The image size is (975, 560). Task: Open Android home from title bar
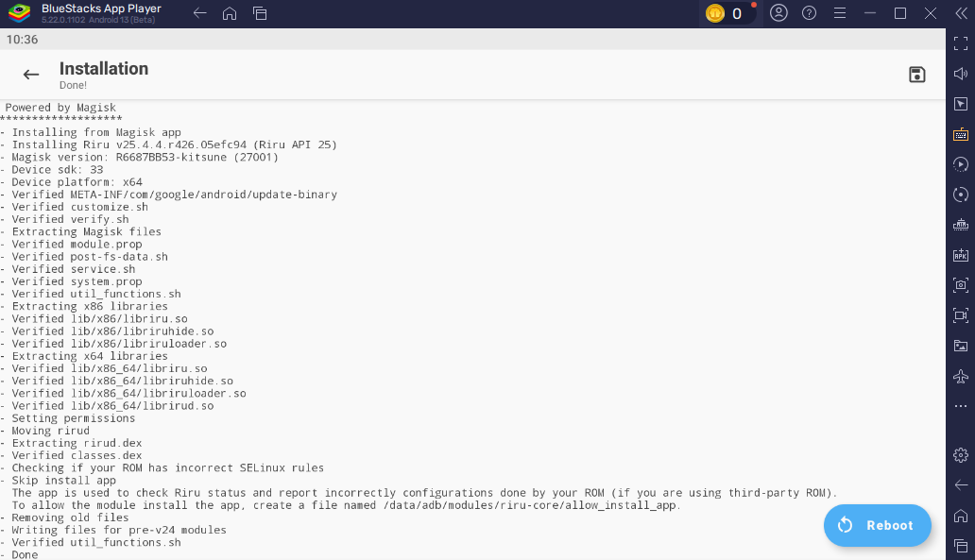point(230,13)
